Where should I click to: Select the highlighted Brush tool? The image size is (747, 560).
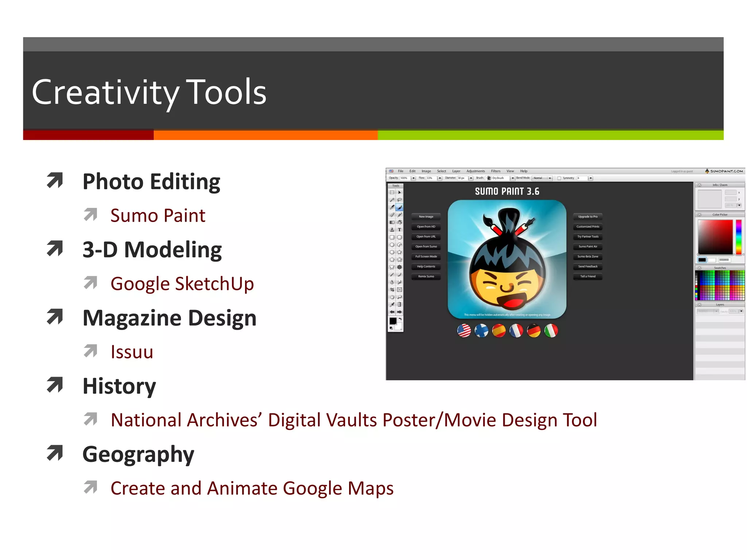point(399,207)
